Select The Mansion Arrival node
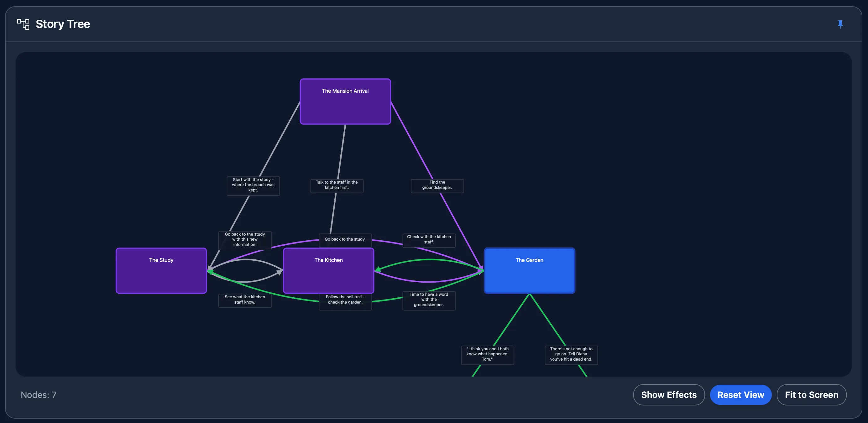The height and width of the screenshot is (423, 868). click(345, 102)
